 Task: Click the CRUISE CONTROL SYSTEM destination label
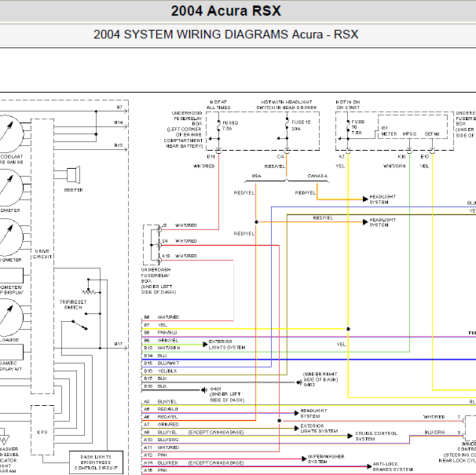click(376, 437)
